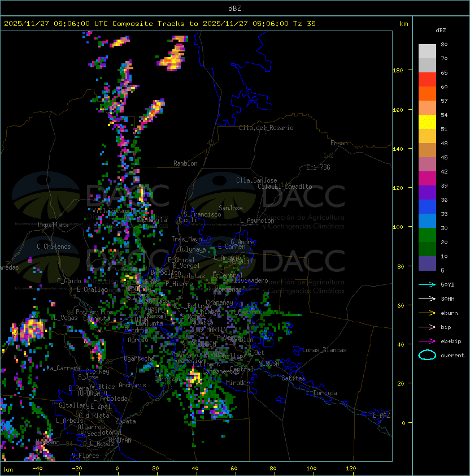Click the 'Clla.SanJose' map label
This screenshot has width=470, height=476.
coord(256,180)
